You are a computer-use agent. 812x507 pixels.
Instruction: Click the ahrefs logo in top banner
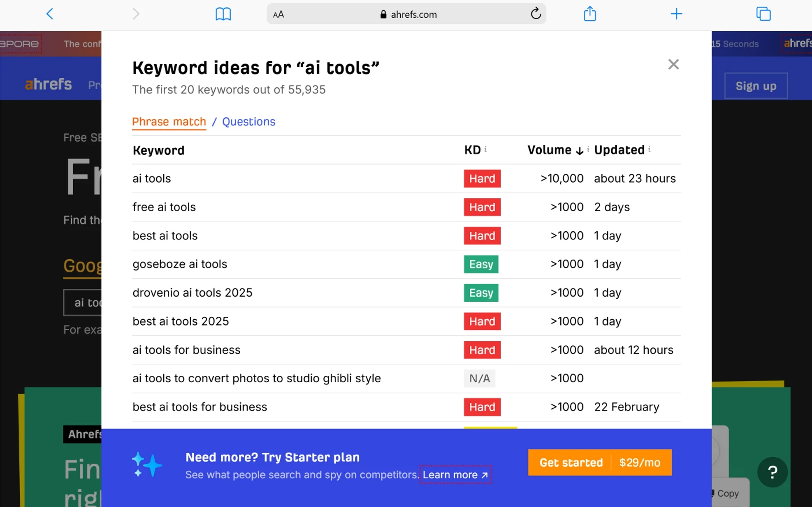click(797, 43)
